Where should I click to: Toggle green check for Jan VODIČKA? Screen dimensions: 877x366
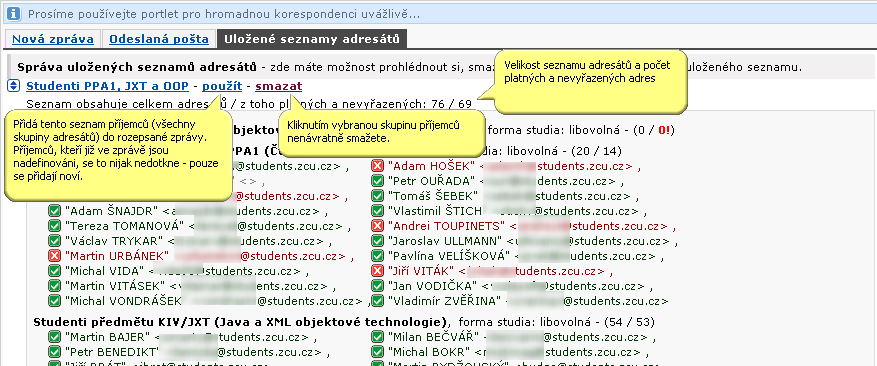[x=378, y=286]
